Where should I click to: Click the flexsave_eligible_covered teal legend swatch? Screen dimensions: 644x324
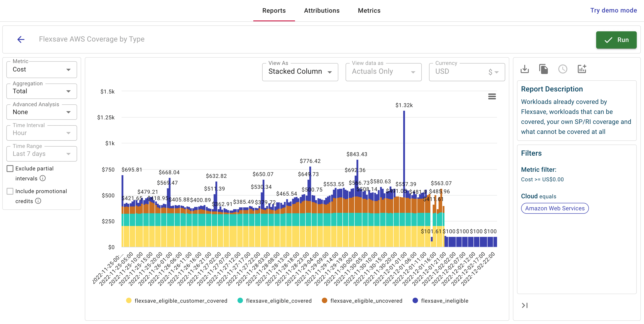click(x=240, y=300)
